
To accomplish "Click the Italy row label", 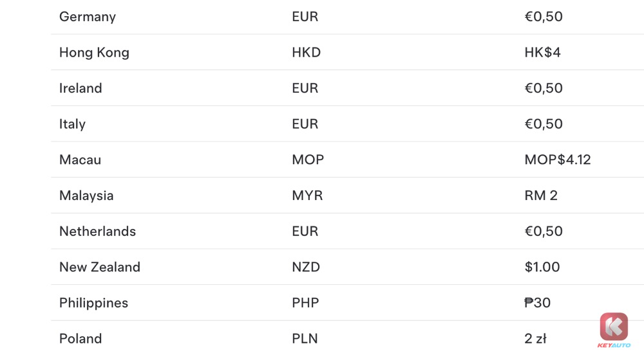I will pos(72,124).
